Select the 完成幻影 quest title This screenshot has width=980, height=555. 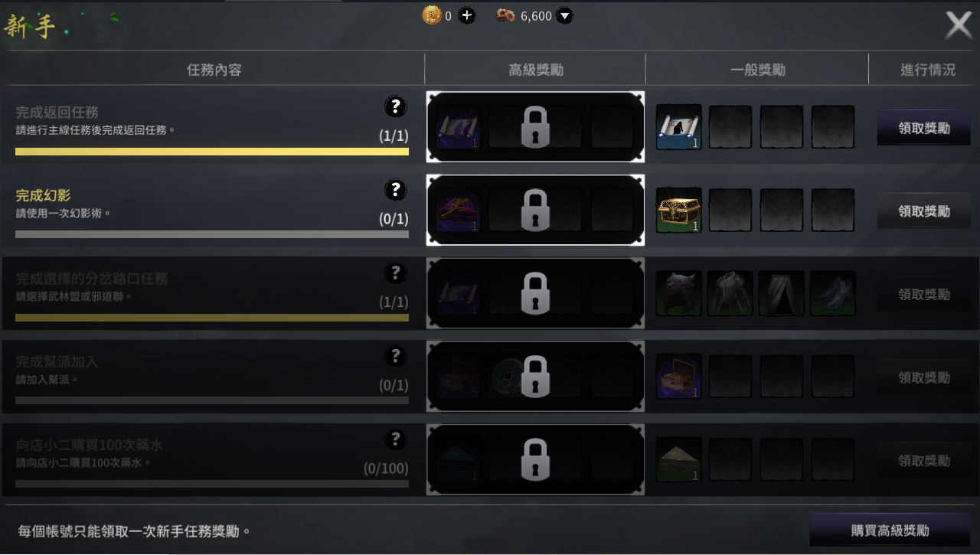(43, 195)
